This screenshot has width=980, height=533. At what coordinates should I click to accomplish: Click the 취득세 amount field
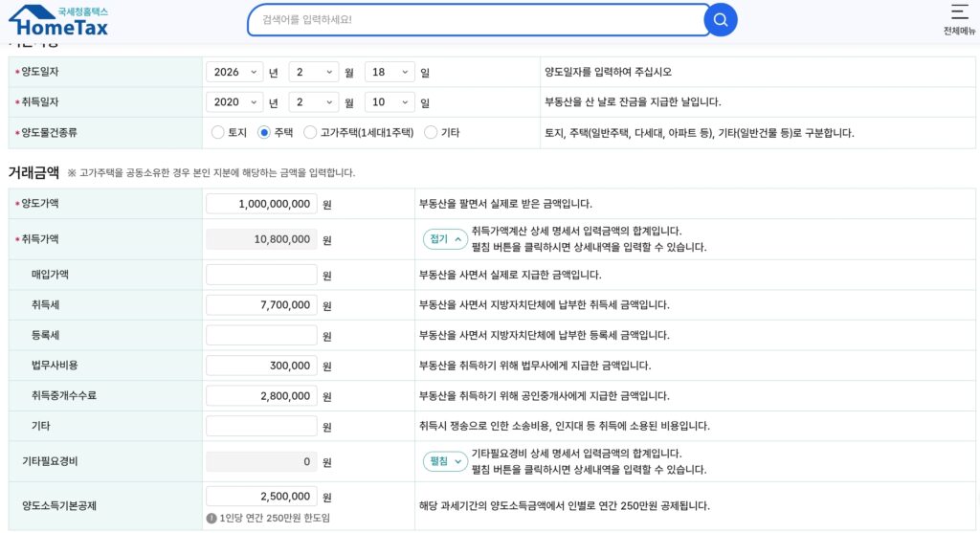coord(261,305)
